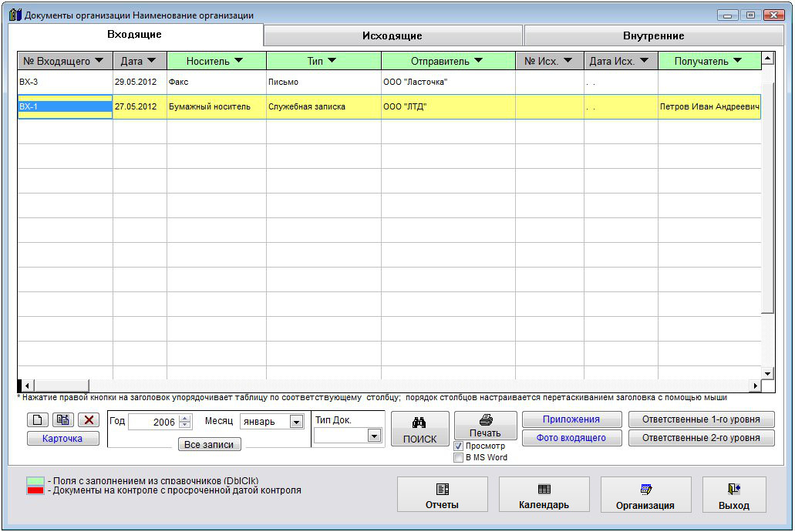
Task: Click Ответственные 2-го уровня button
Action: pos(701,438)
